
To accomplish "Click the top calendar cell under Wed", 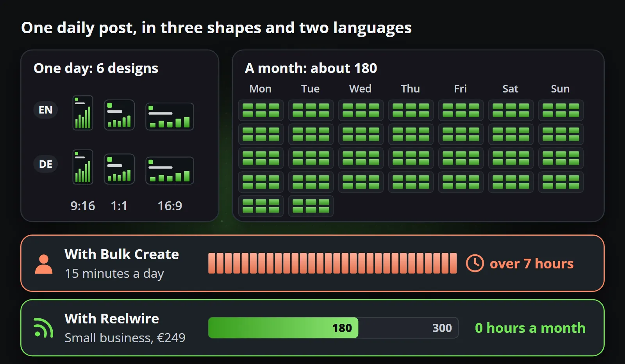I will (361, 110).
